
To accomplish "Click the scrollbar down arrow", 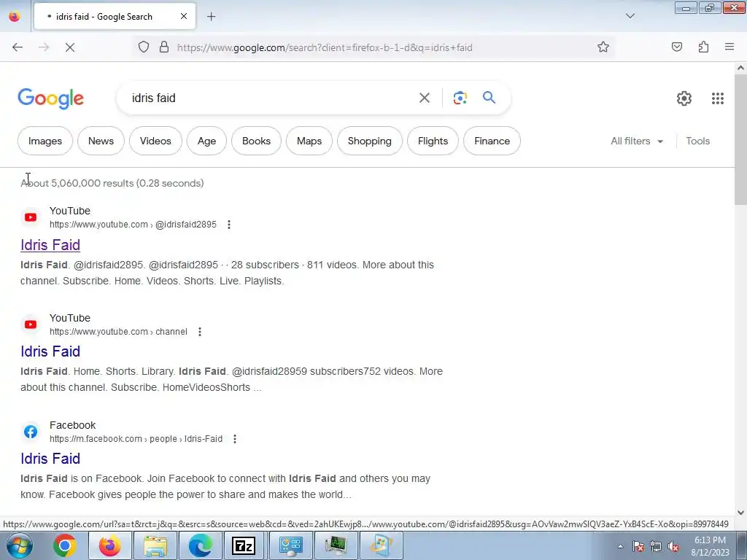I will coord(740,513).
